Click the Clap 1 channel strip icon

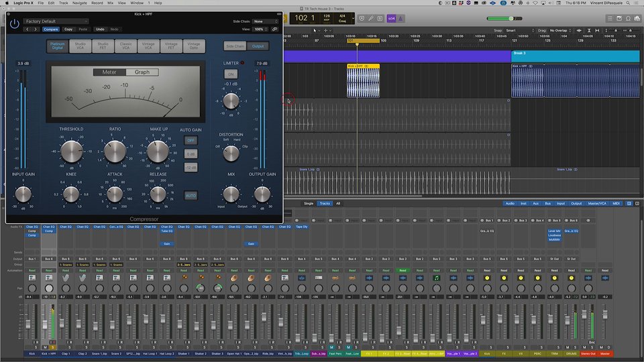pos(66,278)
